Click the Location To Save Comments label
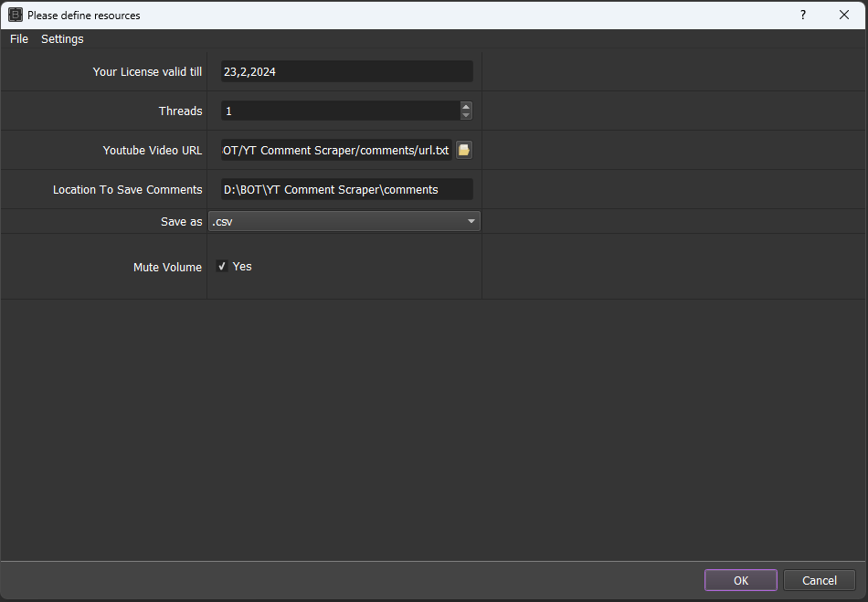The width and height of the screenshot is (868, 602). [127, 190]
